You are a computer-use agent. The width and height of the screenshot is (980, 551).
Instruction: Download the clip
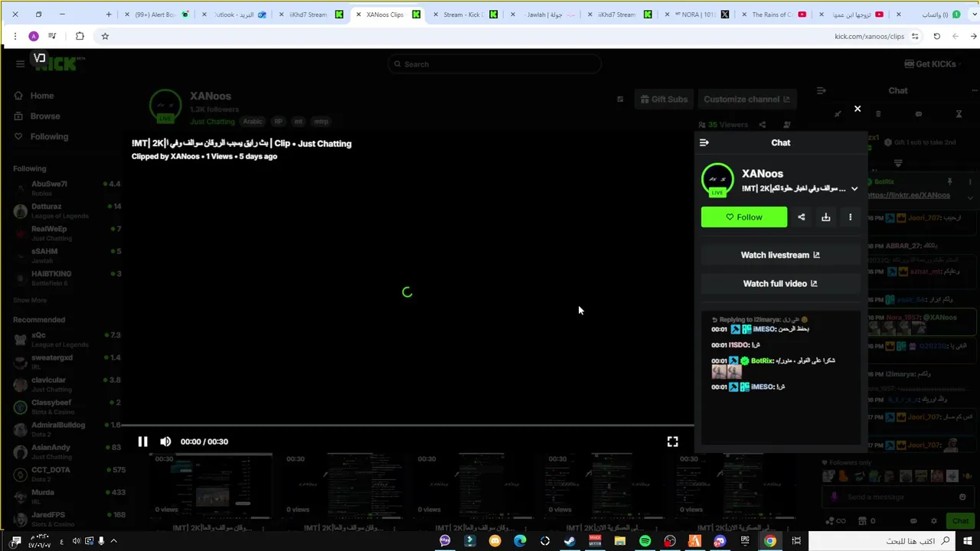coord(826,217)
